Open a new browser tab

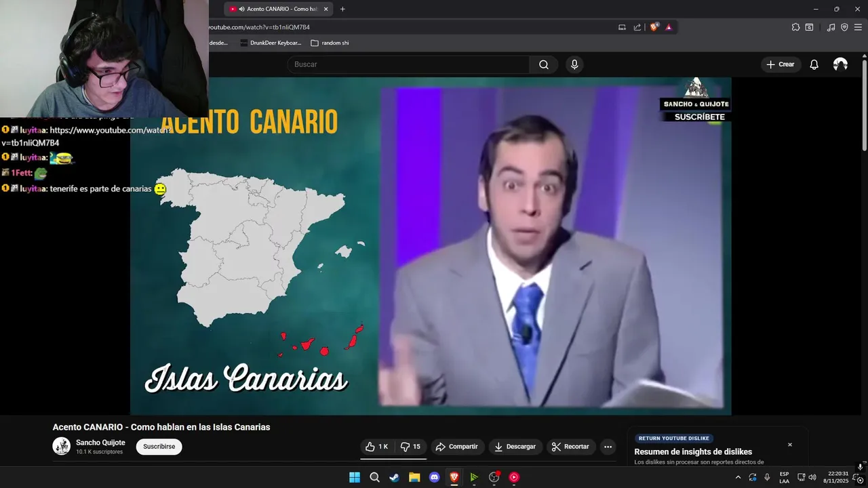click(342, 9)
